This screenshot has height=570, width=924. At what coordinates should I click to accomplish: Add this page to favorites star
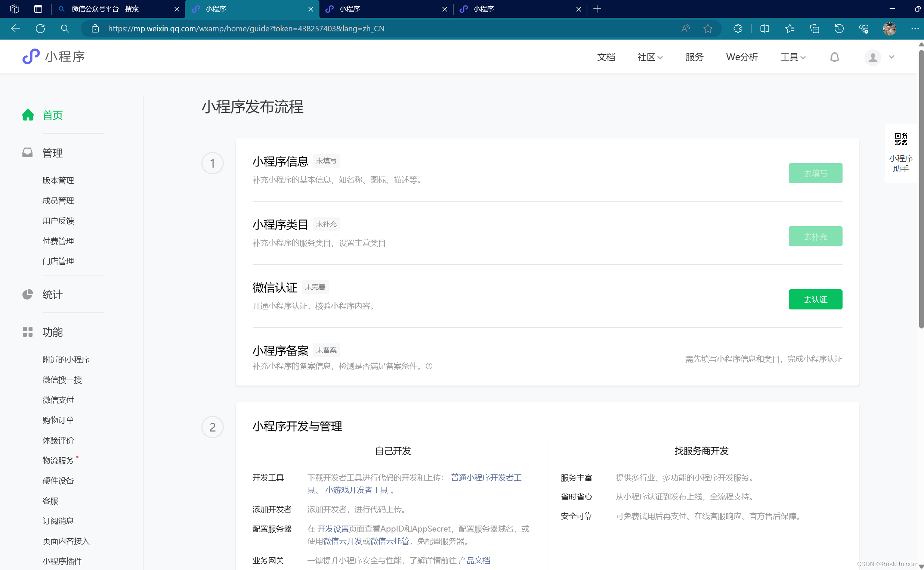point(707,29)
